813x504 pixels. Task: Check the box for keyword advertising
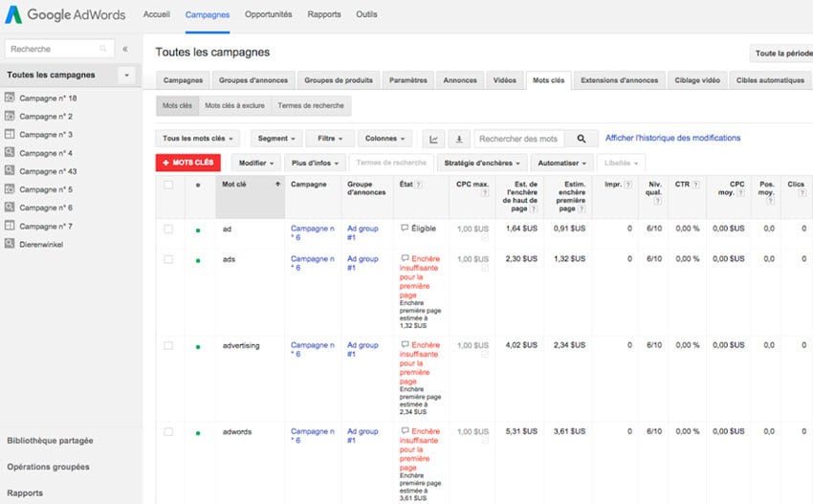tap(168, 346)
